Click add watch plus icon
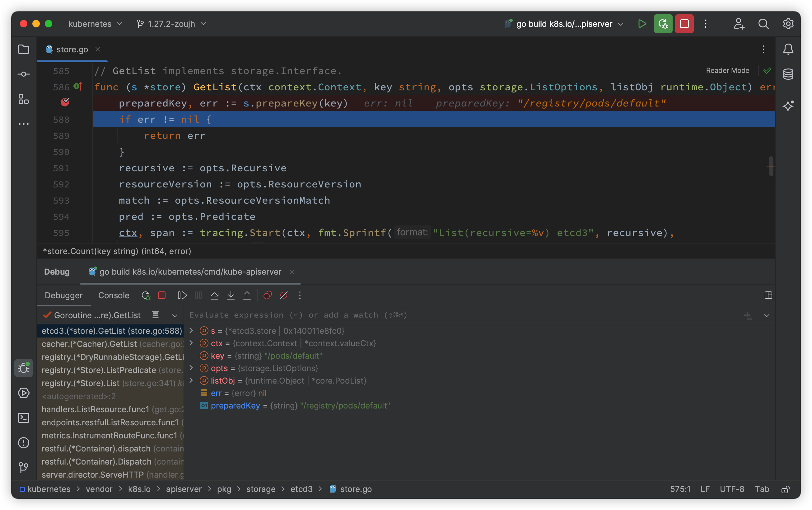812x510 pixels. pyautogui.click(x=747, y=316)
